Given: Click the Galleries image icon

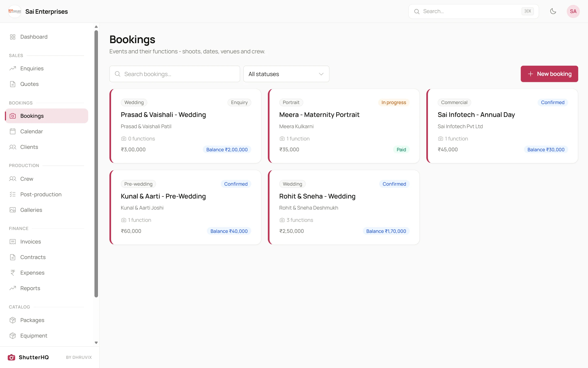Looking at the screenshot, I should point(13,210).
